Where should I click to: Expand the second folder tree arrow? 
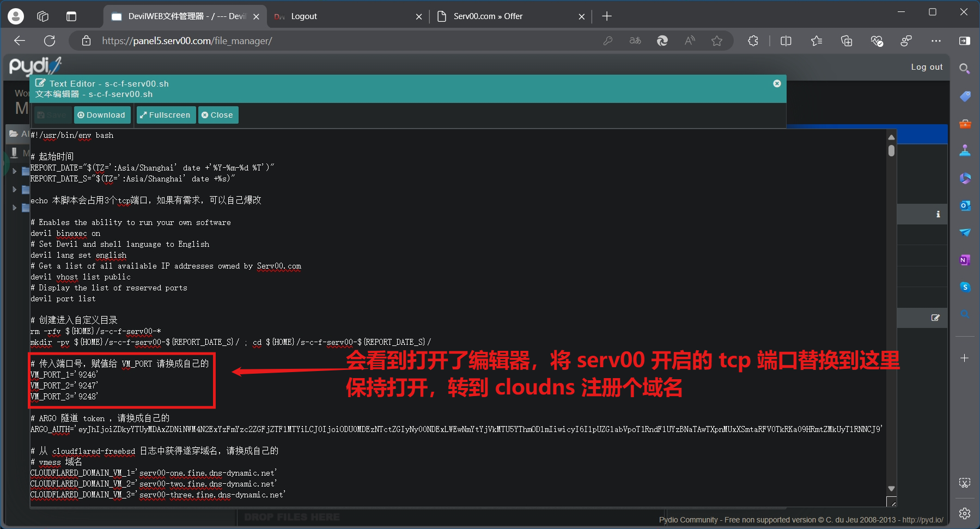pyautogui.click(x=15, y=190)
